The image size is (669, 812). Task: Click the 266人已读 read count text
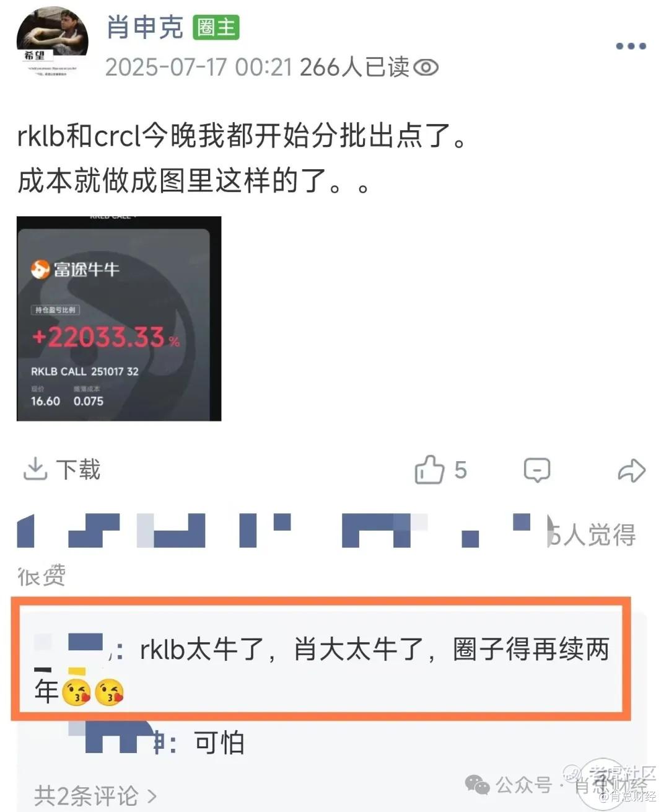[355, 67]
